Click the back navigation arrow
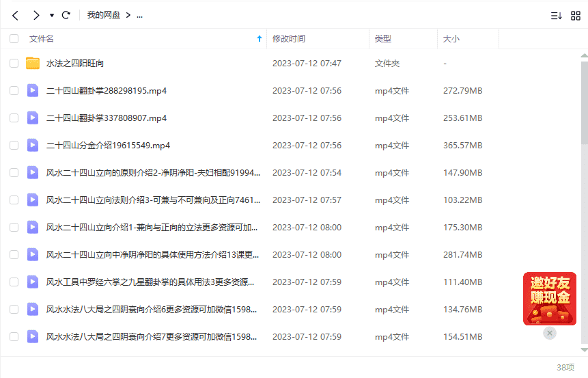588x378 pixels. (15, 15)
